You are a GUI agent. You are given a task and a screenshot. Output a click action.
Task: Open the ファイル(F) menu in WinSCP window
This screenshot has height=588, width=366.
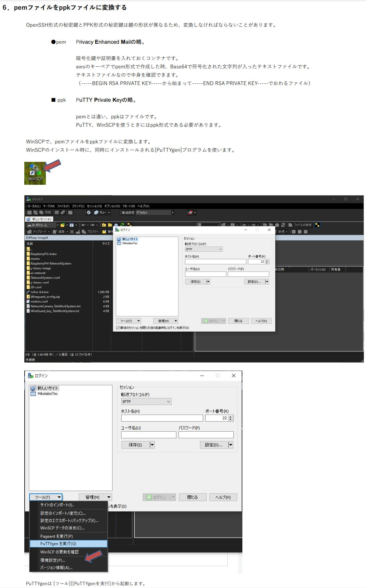(x=63, y=206)
